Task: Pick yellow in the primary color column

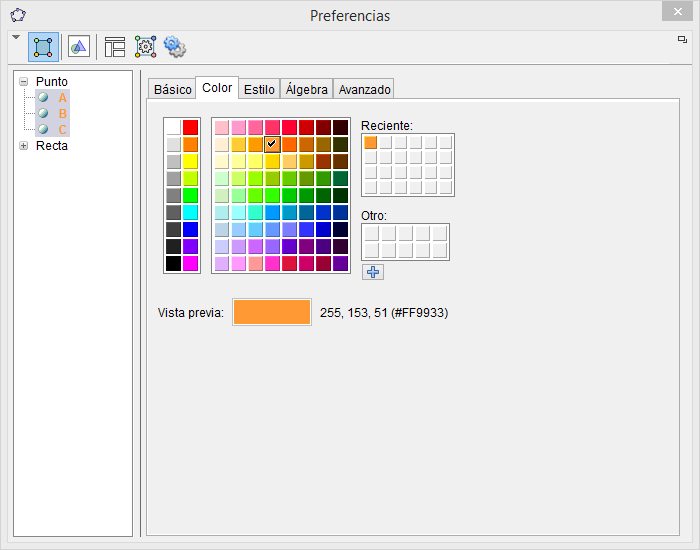Action: pyautogui.click(x=191, y=161)
